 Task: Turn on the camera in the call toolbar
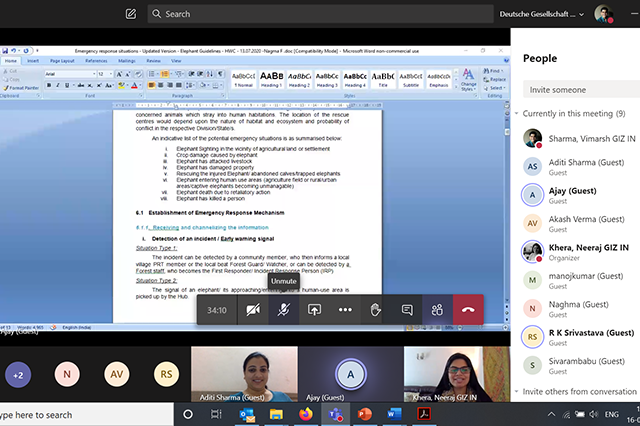253,310
